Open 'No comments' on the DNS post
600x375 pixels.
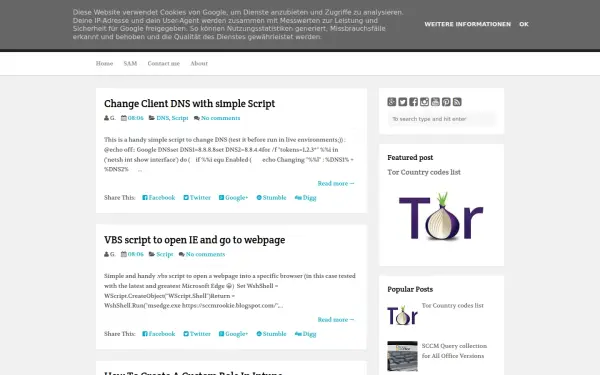(x=220, y=118)
